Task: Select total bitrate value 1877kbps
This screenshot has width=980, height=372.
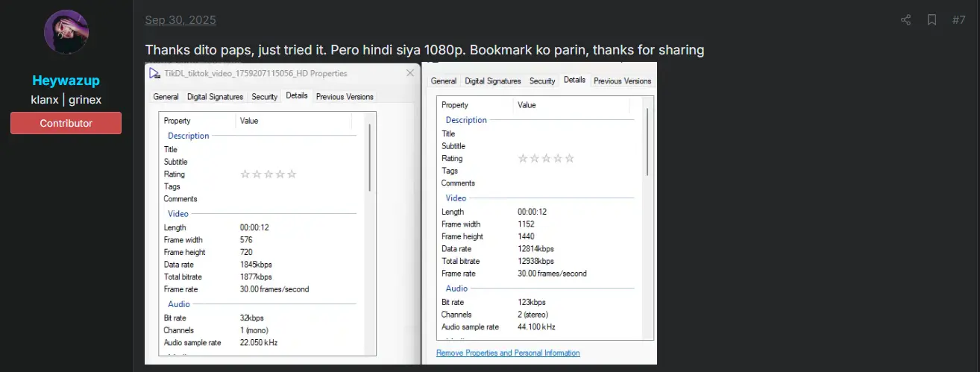Action: [x=256, y=277]
